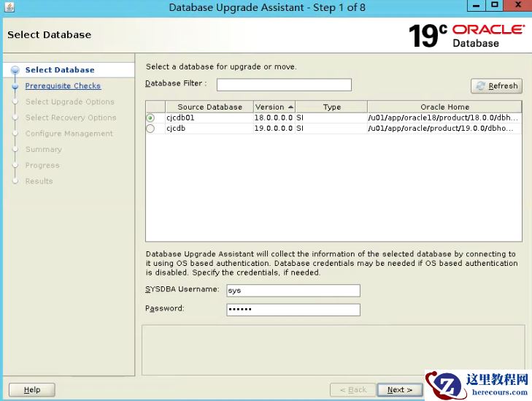
Task: Close the Database Upgrade Assistant window
Action: point(518,5)
